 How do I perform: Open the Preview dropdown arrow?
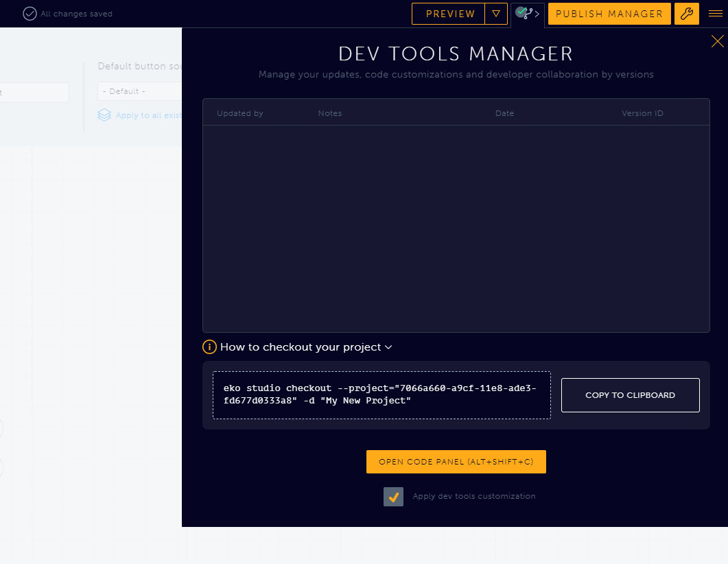coord(496,14)
